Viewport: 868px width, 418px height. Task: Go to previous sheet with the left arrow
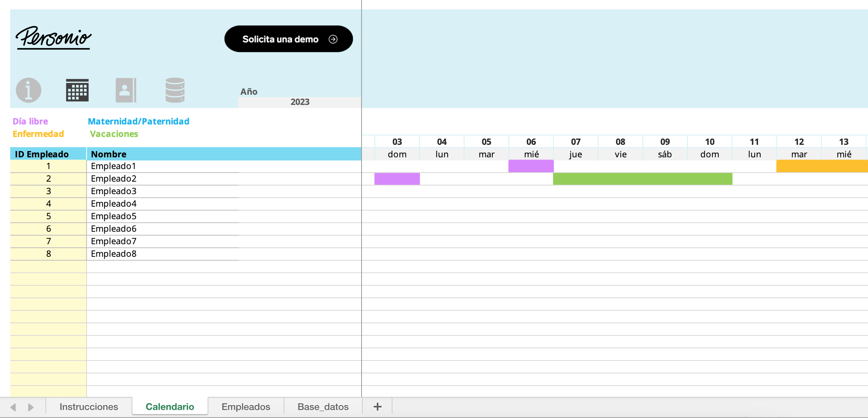[13, 407]
